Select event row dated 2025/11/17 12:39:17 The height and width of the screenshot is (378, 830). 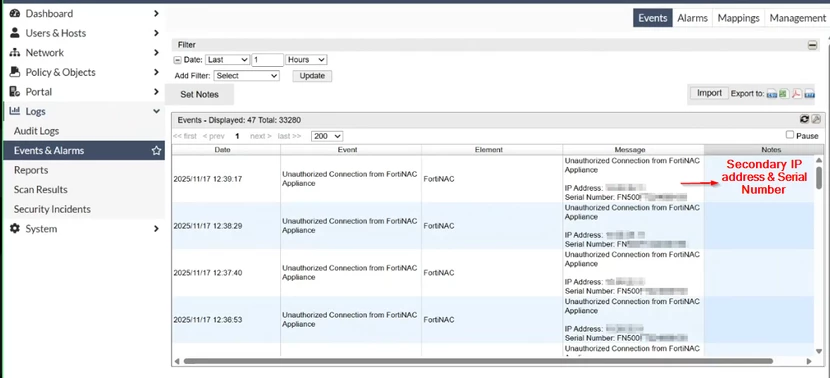tap(493, 179)
